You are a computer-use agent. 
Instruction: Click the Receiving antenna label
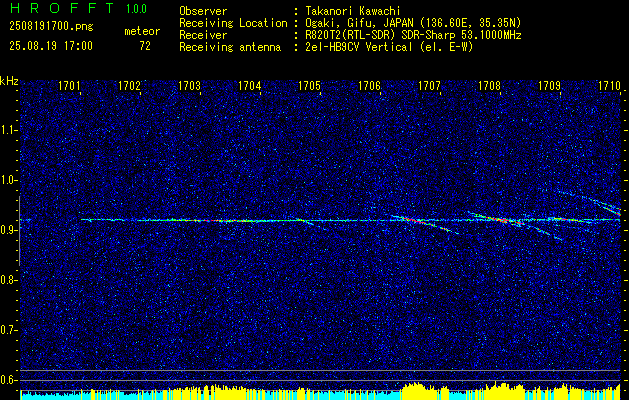(230, 47)
